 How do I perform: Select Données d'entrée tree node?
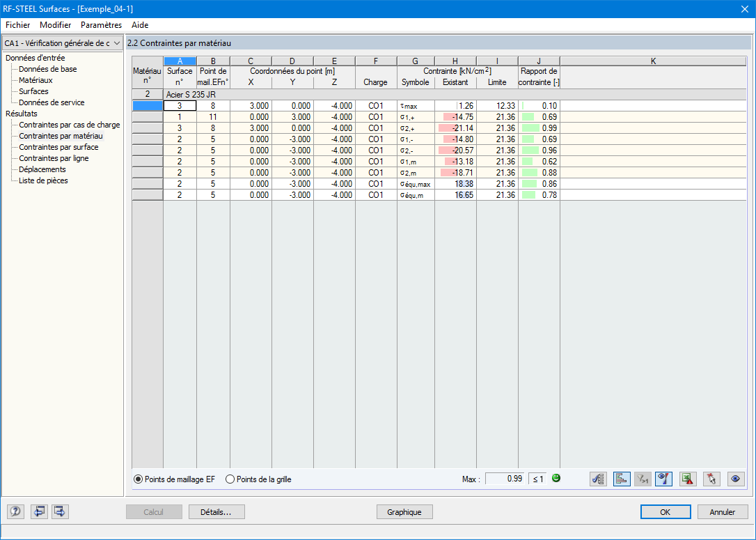click(36, 58)
